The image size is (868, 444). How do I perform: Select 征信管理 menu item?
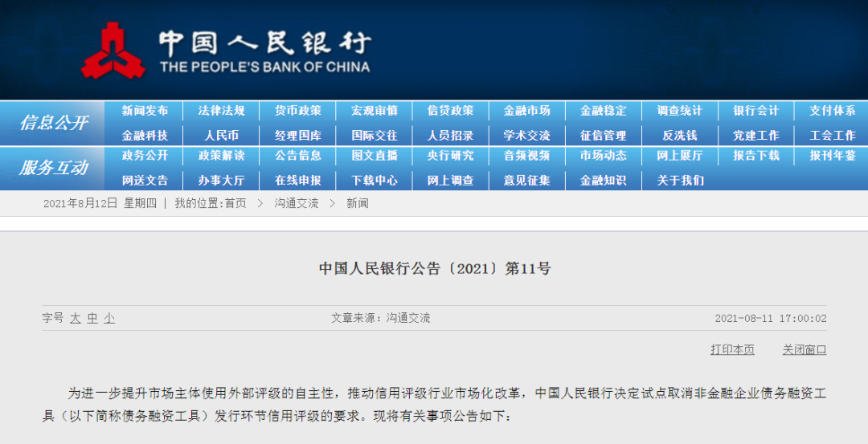coord(604,136)
